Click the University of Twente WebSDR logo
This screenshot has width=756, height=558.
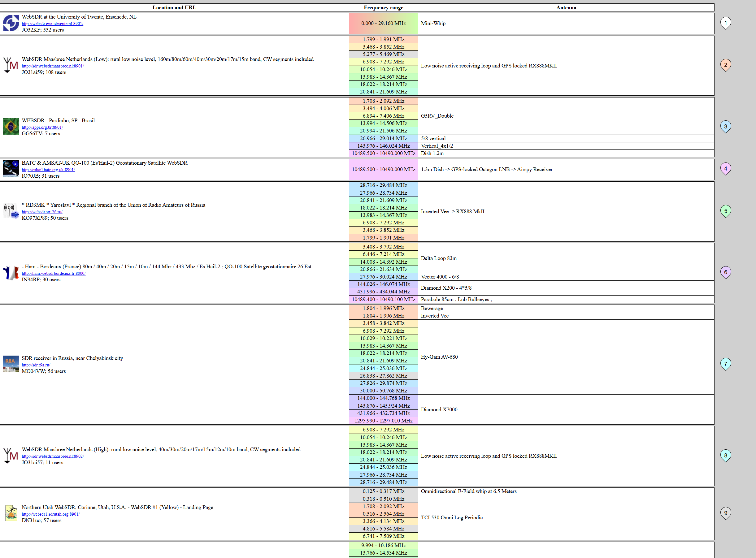click(x=11, y=23)
